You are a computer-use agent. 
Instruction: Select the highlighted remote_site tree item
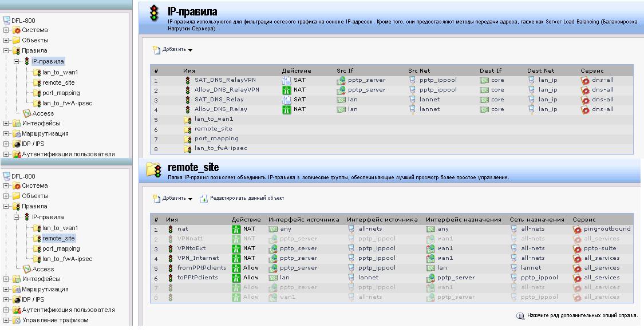click(58, 238)
